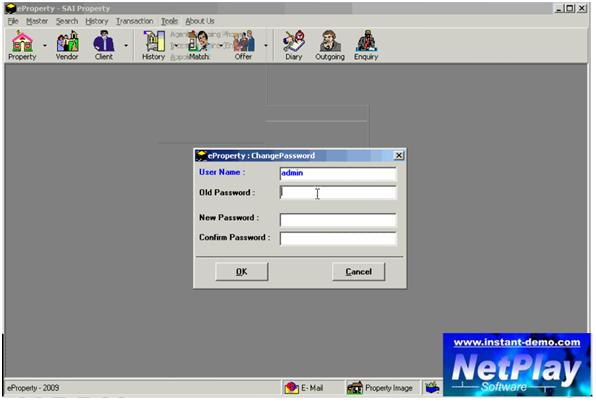Screen dimensions: 596x410
Task: Focus the User Name field
Action: click(338, 173)
